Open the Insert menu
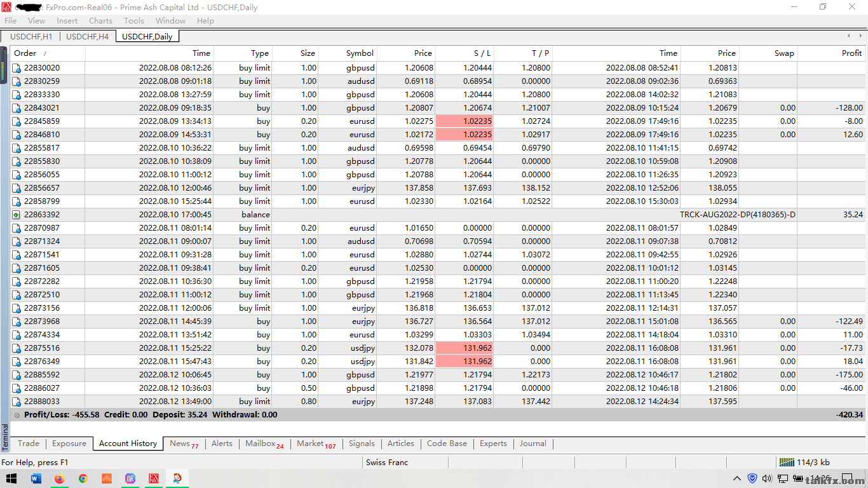 (x=67, y=21)
